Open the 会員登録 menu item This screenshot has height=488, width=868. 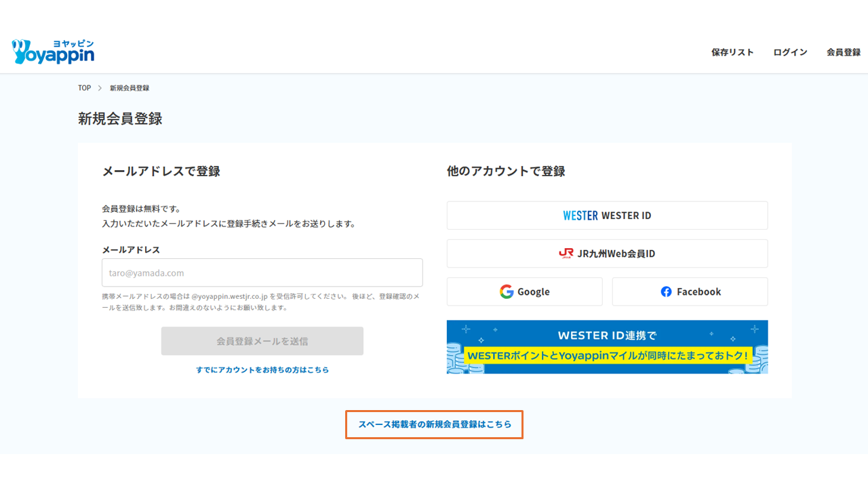(x=844, y=52)
